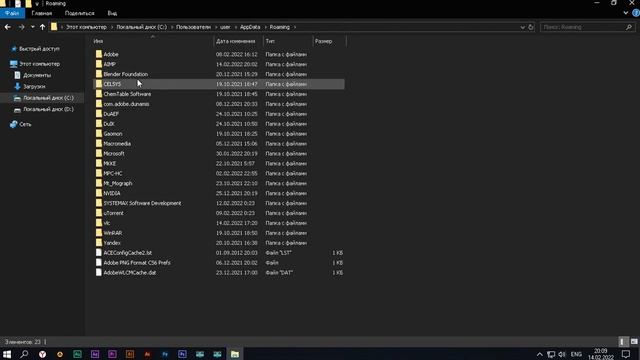Screen dimensions: 640x360
Task: Select the CELSYS folder name
Action: pyautogui.click(x=112, y=84)
